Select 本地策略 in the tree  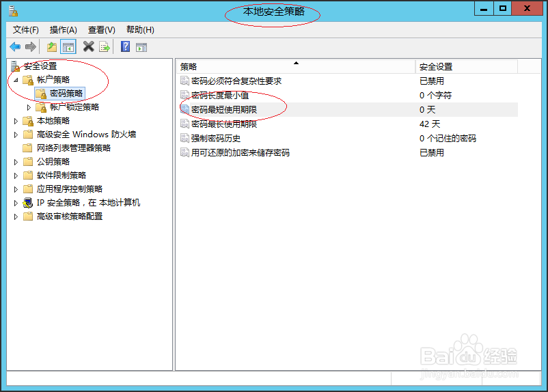click(53, 121)
